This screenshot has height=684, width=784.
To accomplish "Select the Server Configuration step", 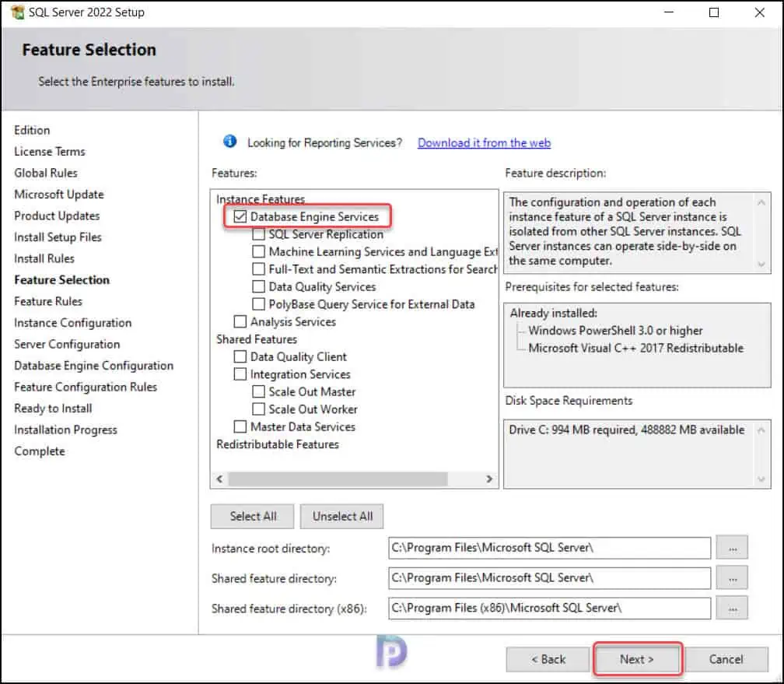I will point(67,344).
